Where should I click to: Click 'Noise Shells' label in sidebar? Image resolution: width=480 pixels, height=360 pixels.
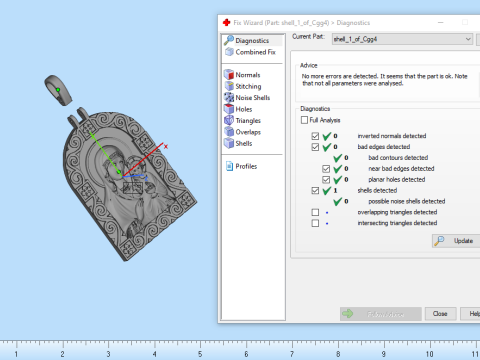point(253,98)
